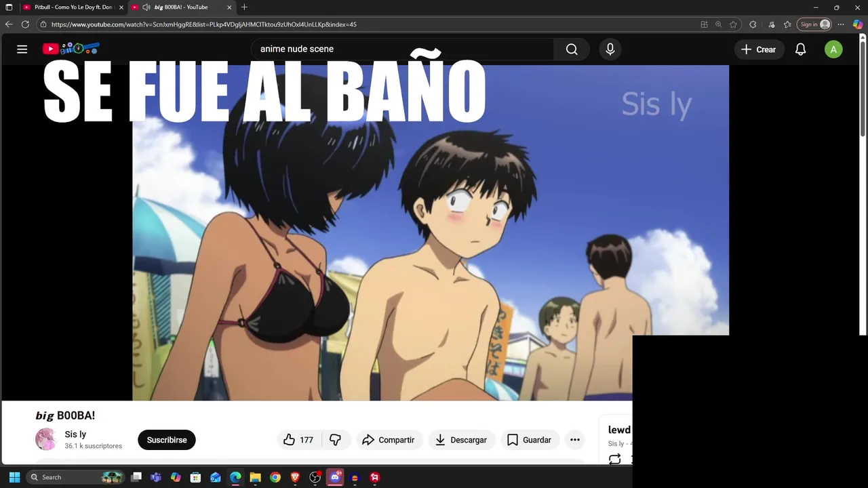This screenshot has height=488, width=868.
Task: Open the browser settings and more menu
Action: [841, 24]
